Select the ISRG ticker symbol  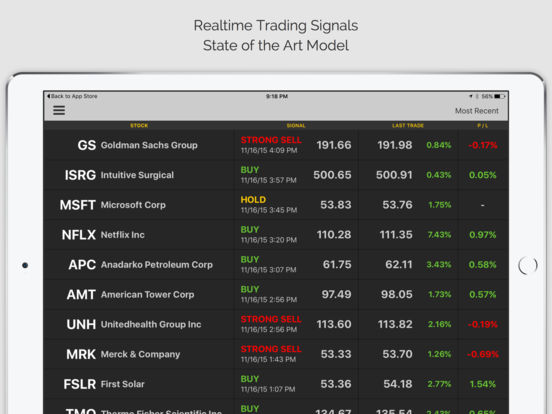coord(80,175)
